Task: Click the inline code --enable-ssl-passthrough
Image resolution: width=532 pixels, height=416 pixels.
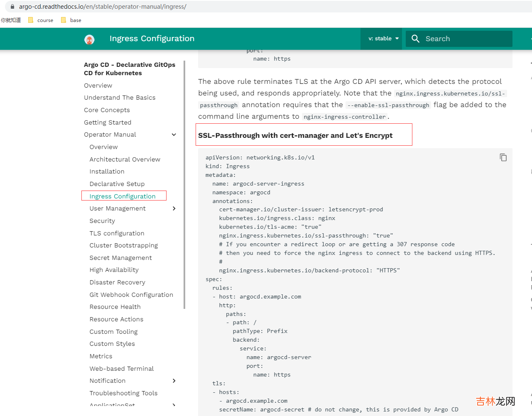Action: click(388, 105)
